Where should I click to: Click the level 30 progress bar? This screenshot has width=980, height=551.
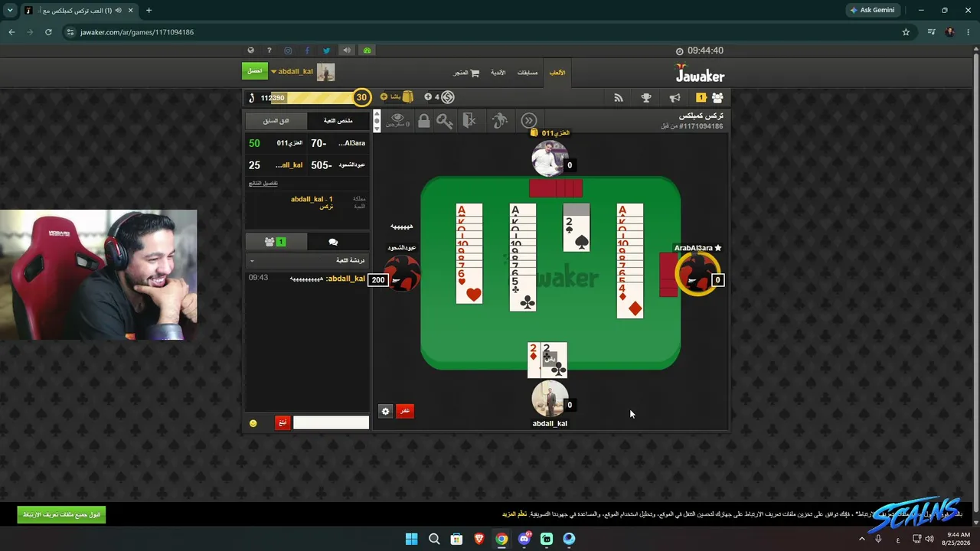tap(309, 98)
